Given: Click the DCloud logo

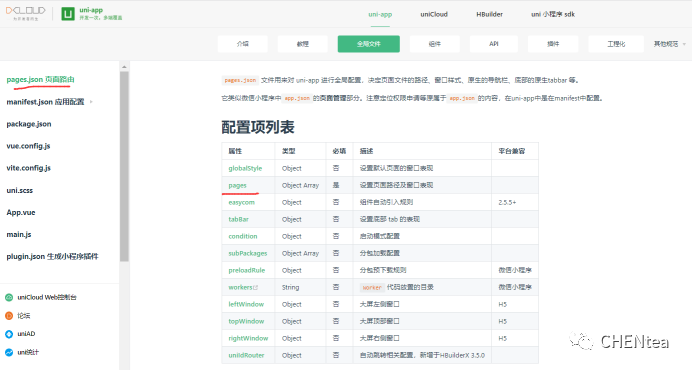Looking at the screenshot, I should [x=25, y=13].
